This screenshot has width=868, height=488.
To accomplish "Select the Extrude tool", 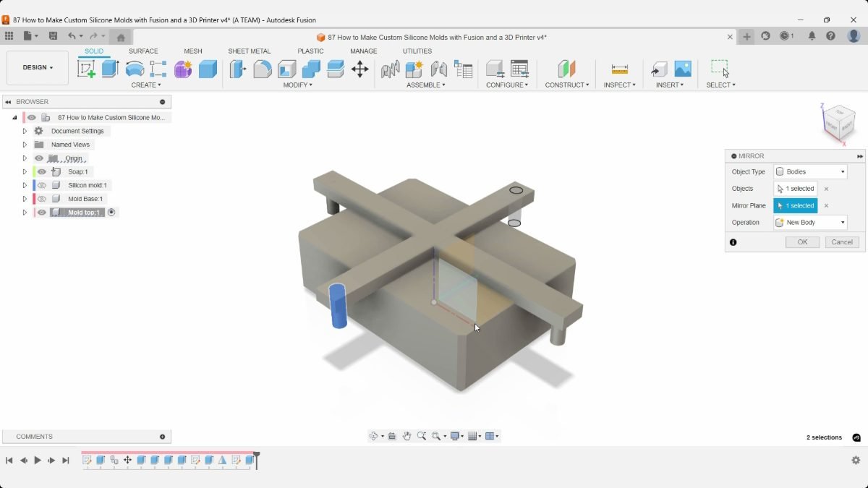I will [x=110, y=69].
